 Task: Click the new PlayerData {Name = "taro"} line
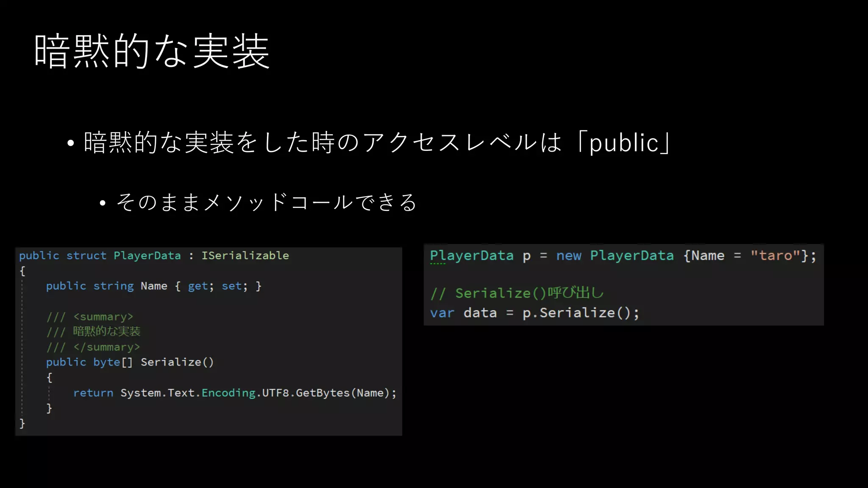(623, 256)
